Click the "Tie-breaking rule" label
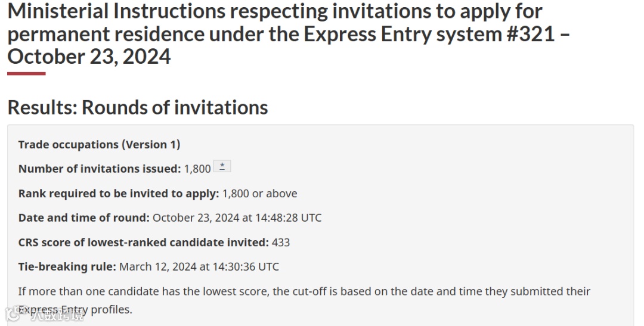 pyautogui.click(x=67, y=266)
